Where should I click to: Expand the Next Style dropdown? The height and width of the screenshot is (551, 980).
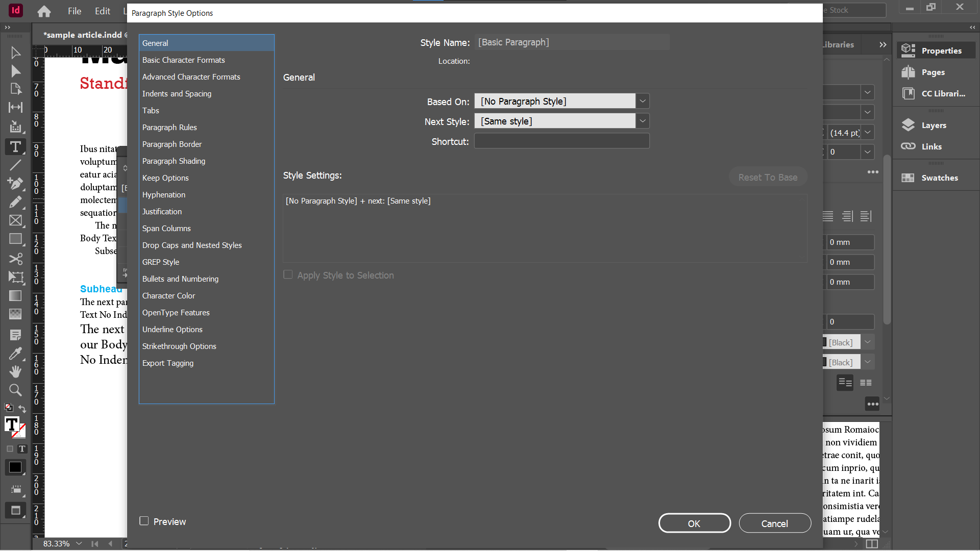pos(643,121)
